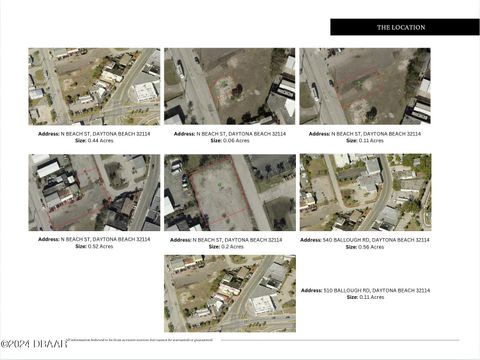Click the small disclaimer footnote text
This screenshot has height=360, width=480.
140,340
